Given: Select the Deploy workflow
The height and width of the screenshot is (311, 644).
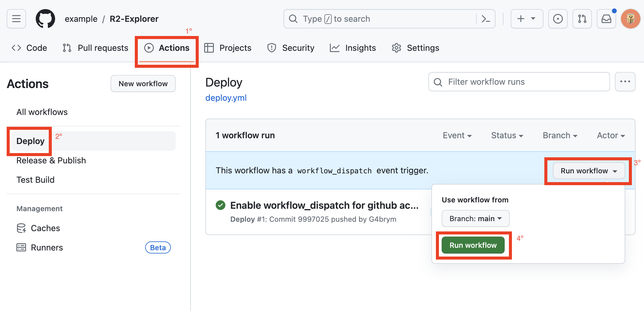Looking at the screenshot, I should tap(94, 141).
